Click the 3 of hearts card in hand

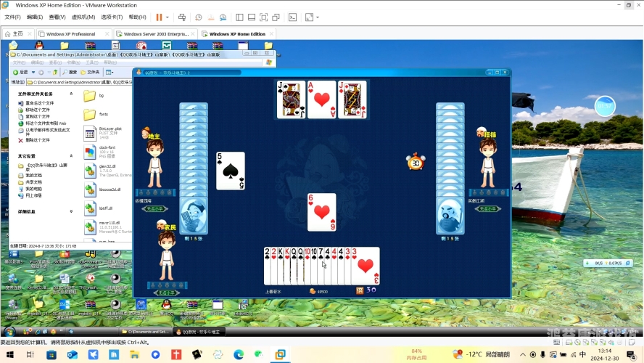click(x=367, y=266)
